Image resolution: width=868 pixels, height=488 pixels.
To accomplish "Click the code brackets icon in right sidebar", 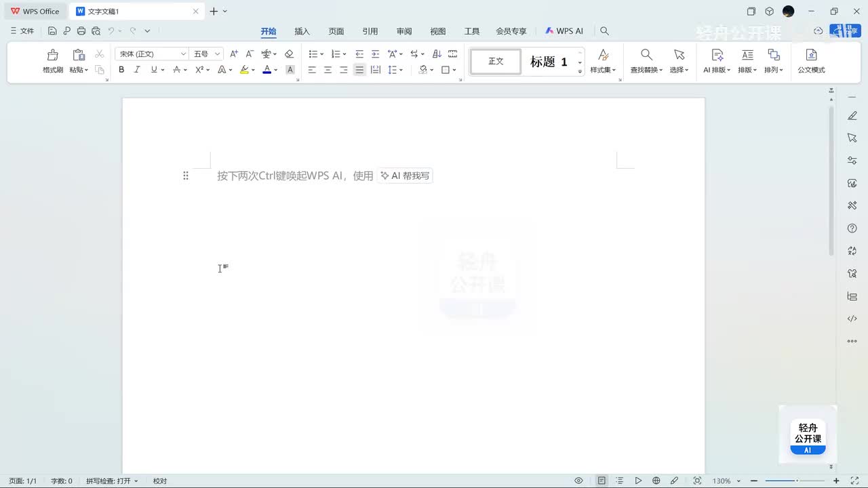I will (852, 319).
